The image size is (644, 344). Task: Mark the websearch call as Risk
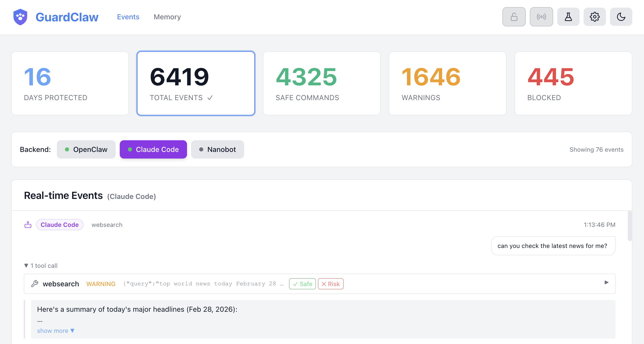330,284
